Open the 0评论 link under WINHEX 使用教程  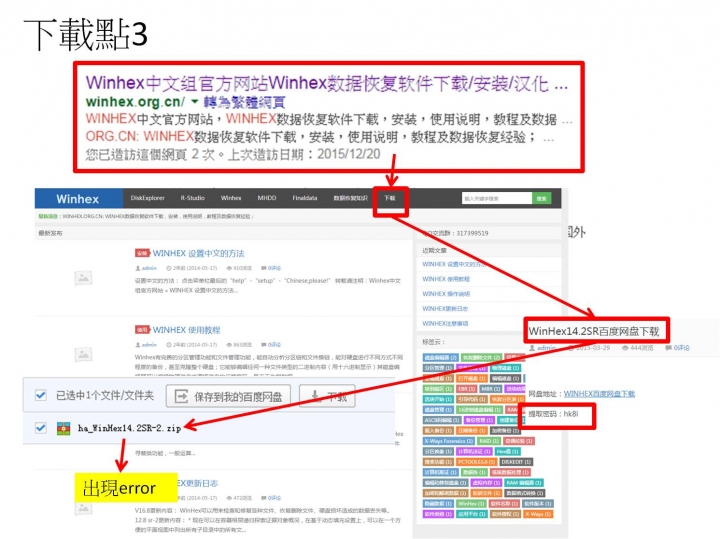tap(274, 345)
